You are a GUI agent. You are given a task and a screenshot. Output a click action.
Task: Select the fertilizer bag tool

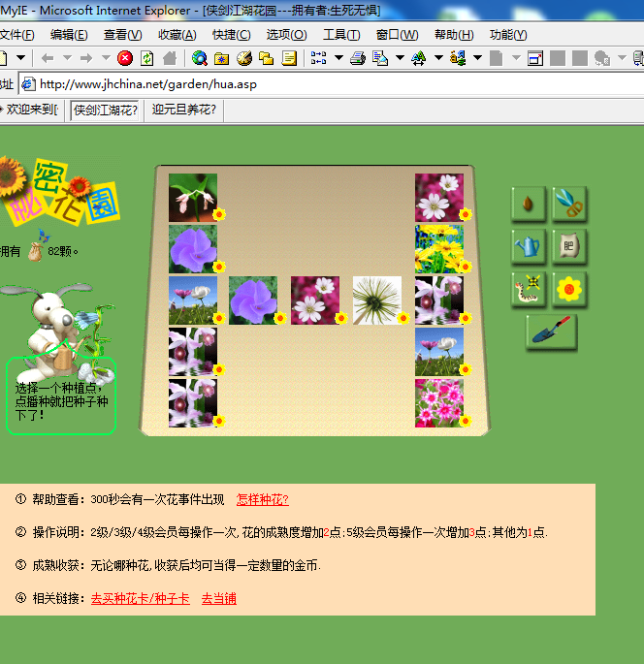570,246
